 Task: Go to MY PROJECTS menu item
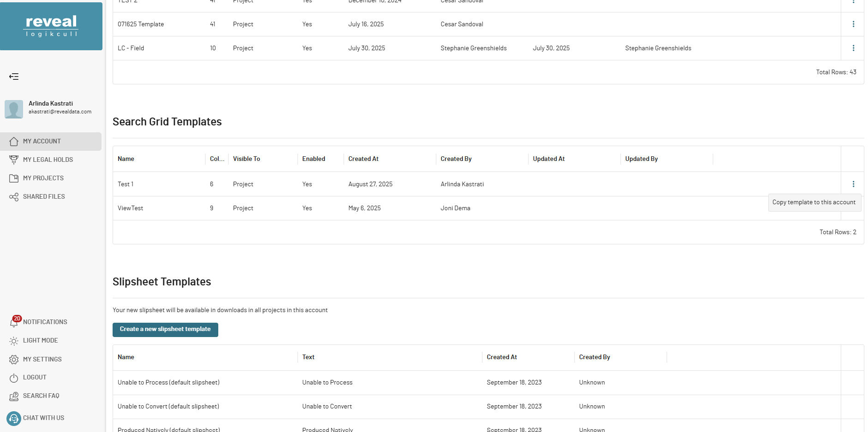pos(43,178)
